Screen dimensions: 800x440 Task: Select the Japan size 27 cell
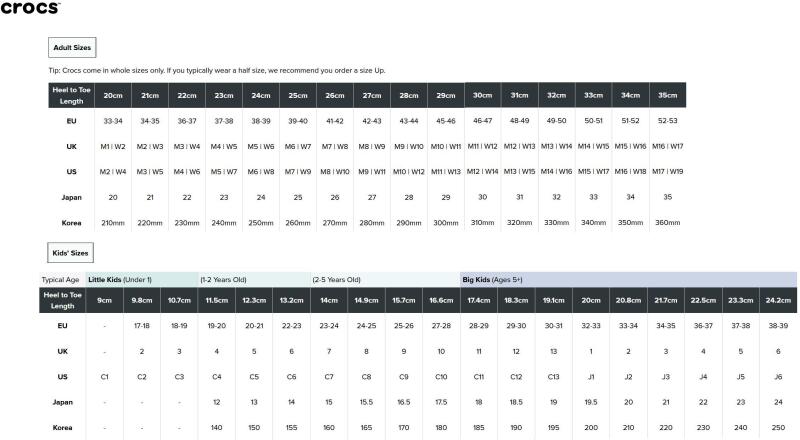click(x=372, y=198)
